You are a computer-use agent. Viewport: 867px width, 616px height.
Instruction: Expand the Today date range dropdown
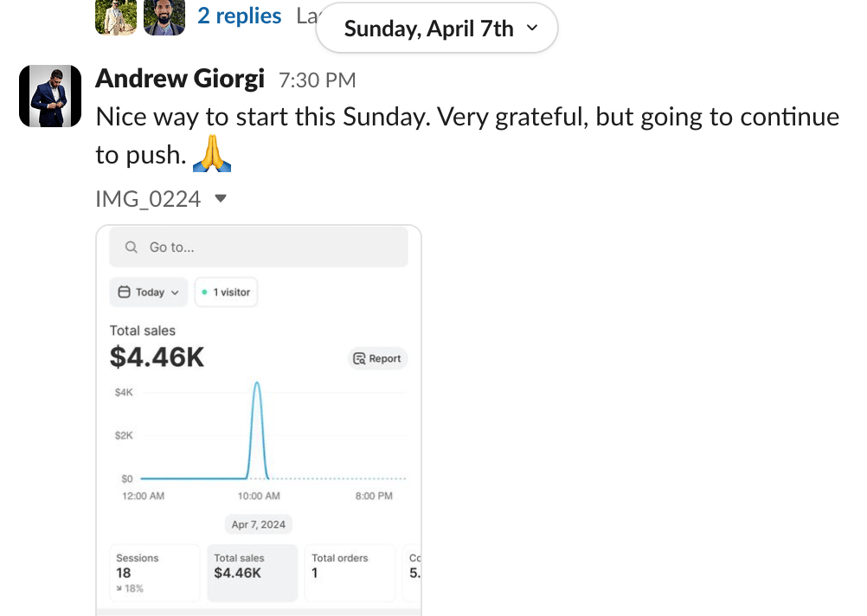[150, 292]
